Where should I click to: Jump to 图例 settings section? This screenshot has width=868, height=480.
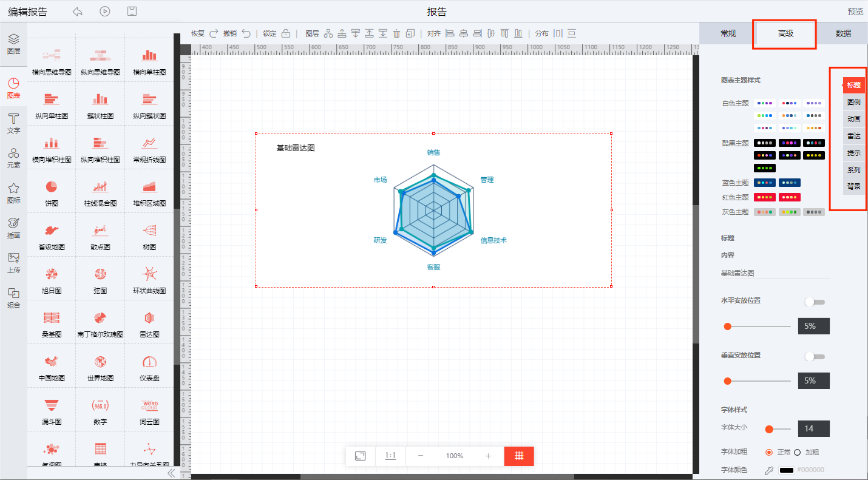[x=853, y=102]
